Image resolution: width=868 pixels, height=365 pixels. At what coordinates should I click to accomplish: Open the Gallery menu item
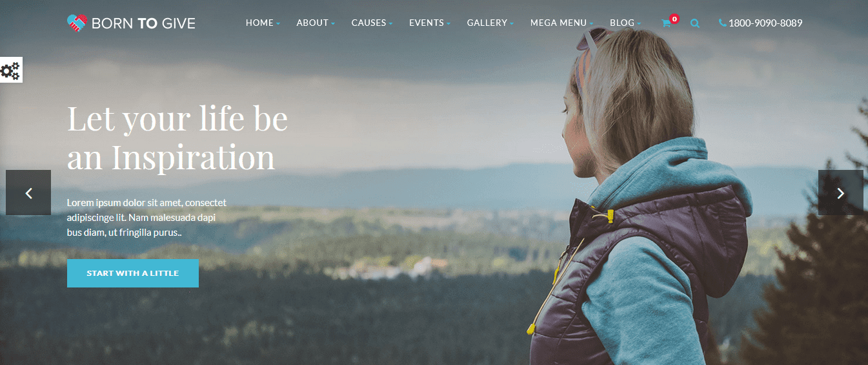pyautogui.click(x=490, y=23)
